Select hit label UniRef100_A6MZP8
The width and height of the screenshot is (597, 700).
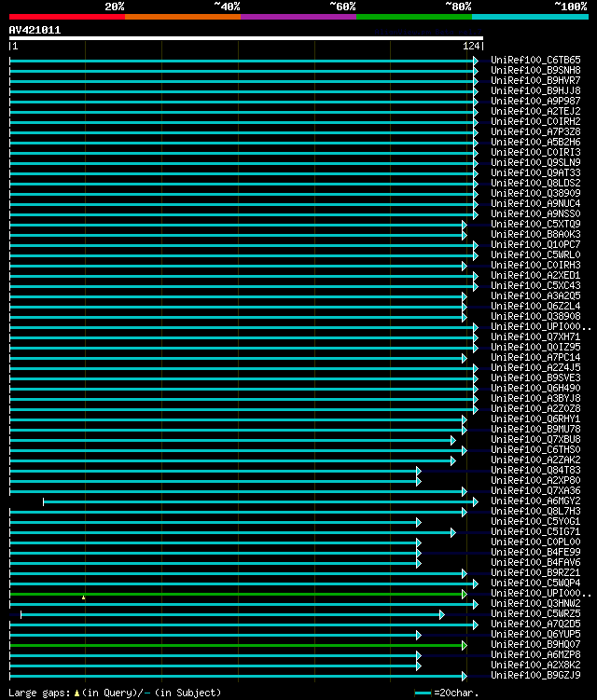(x=535, y=655)
